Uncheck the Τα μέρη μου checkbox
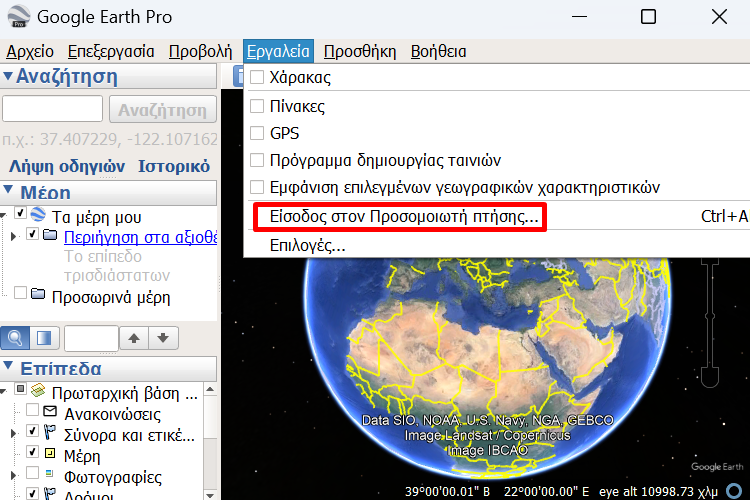 pyautogui.click(x=20, y=213)
